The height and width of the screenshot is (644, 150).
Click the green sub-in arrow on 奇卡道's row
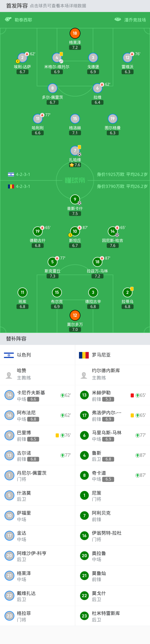137,475
